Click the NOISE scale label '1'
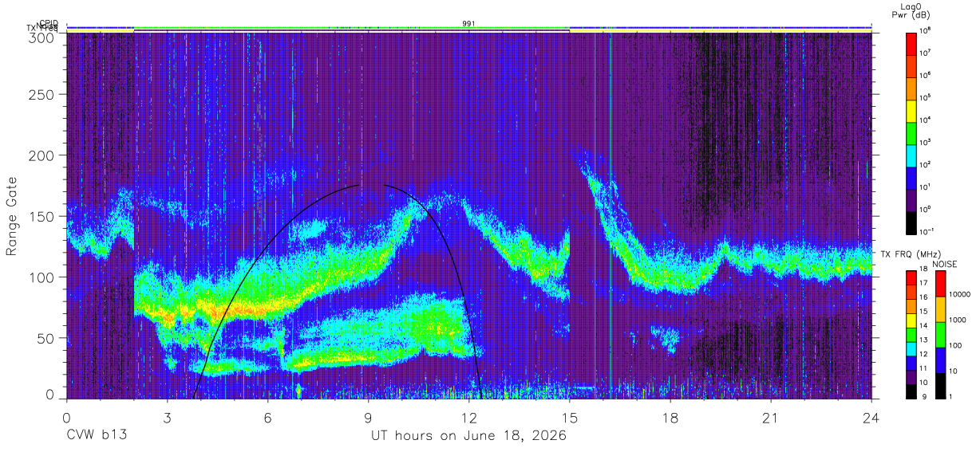This screenshot has height=452, width=980. [x=951, y=396]
